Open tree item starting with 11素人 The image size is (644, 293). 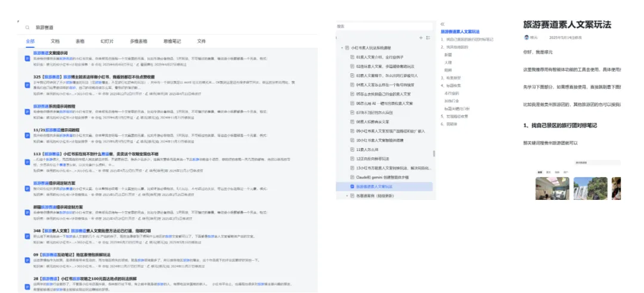367,150
